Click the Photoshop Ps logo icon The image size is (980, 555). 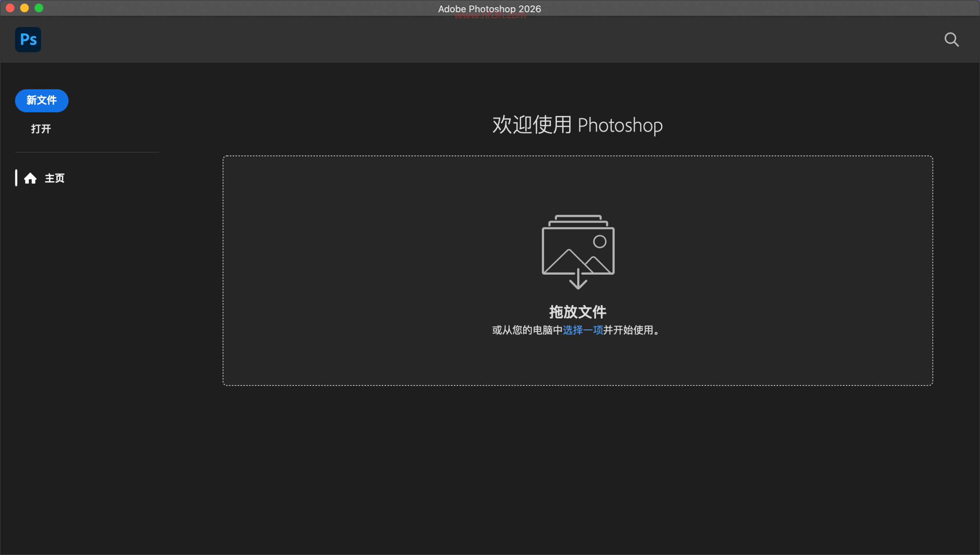(28, 39)
